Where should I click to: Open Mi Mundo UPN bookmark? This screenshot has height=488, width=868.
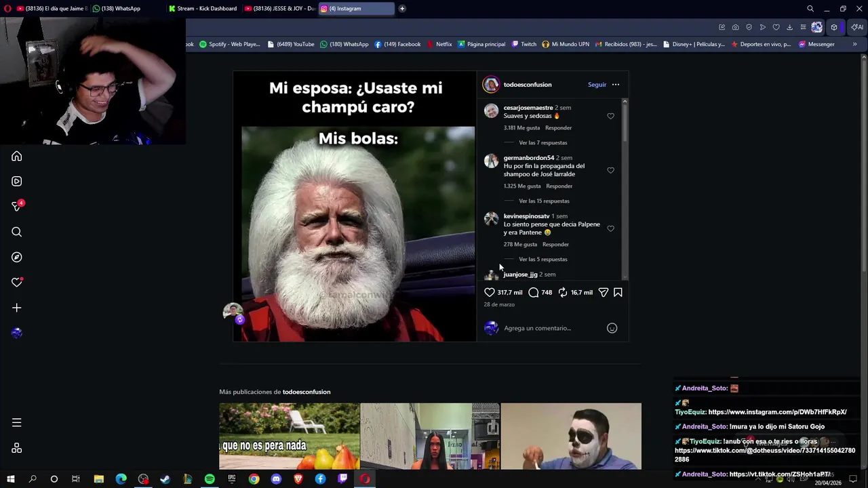click(566, 44)
